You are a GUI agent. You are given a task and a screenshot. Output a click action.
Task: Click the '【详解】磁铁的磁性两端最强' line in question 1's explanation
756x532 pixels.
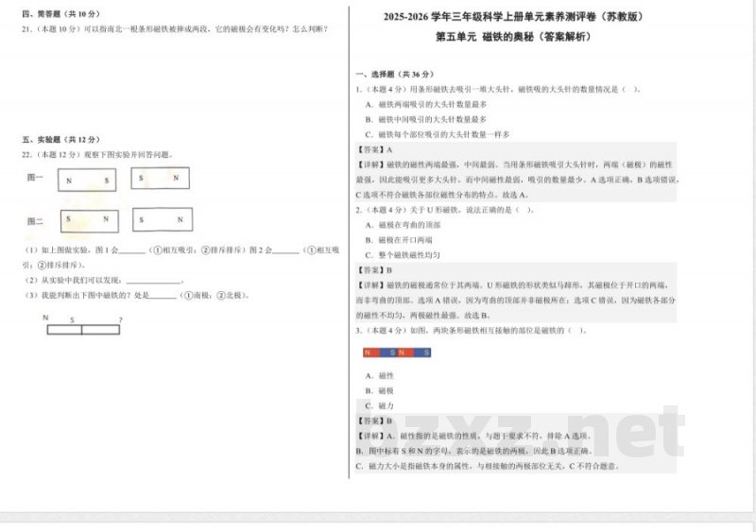(x=514, y=165)
